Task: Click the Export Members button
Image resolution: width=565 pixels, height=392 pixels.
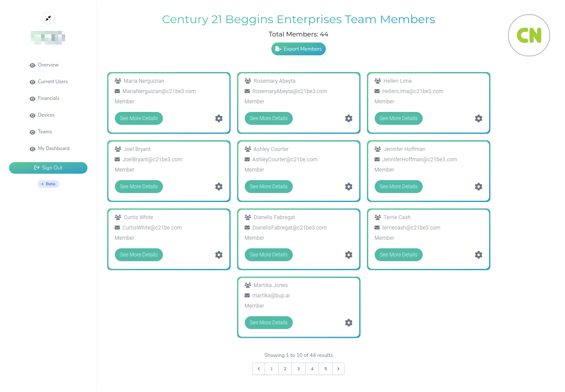Action: [x=298, y=49]
